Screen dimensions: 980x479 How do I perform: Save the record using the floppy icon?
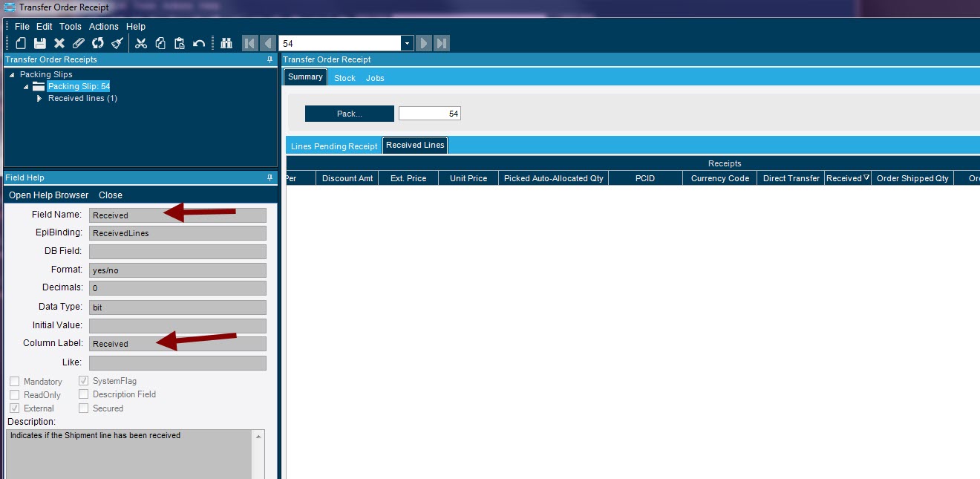click(x=40, y=44)
